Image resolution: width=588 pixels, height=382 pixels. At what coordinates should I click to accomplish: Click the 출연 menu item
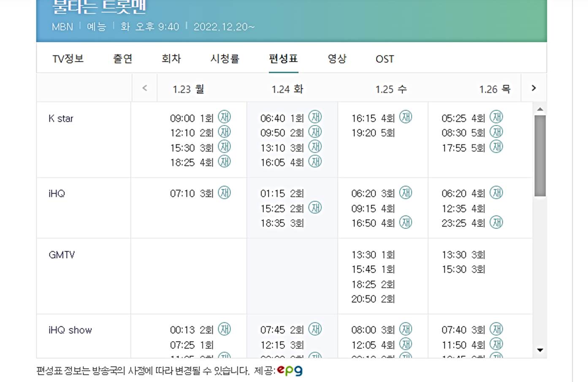pos(122,59)
